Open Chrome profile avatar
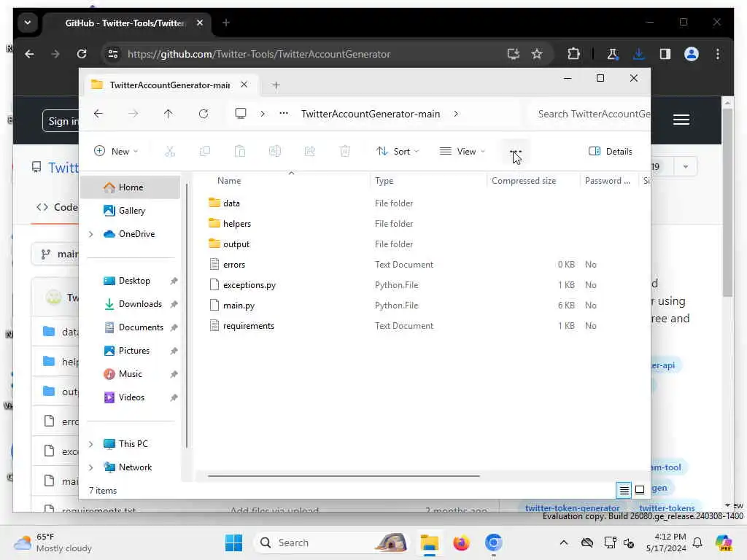 coord(692,54)
